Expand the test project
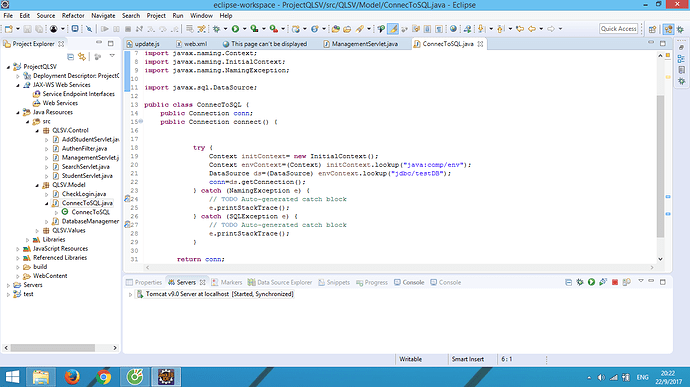The height and width of the screenshot is (387, 690). (8, 295)
